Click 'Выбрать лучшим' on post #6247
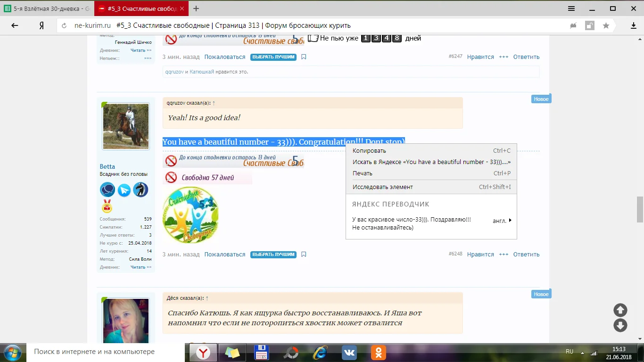 [273, 57]
